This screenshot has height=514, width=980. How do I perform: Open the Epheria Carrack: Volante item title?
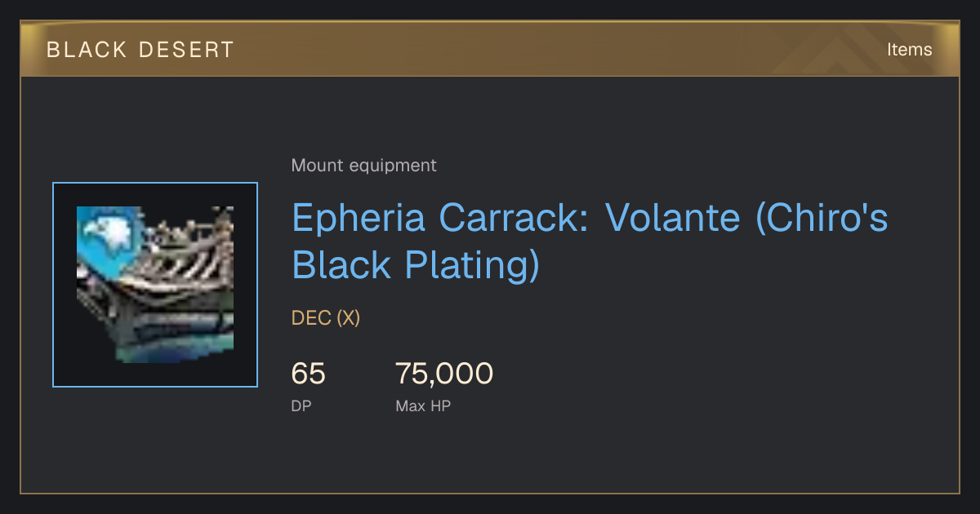point(590,241)
